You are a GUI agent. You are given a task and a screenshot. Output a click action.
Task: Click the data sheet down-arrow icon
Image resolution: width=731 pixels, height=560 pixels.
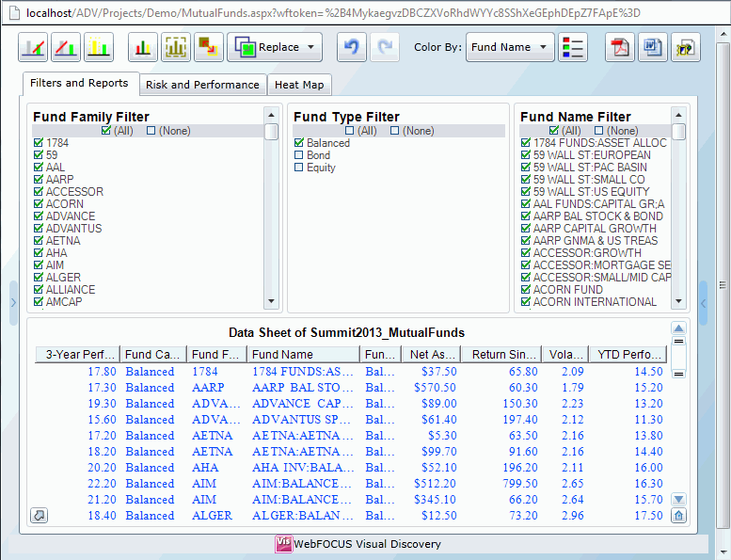pos(679,500)
